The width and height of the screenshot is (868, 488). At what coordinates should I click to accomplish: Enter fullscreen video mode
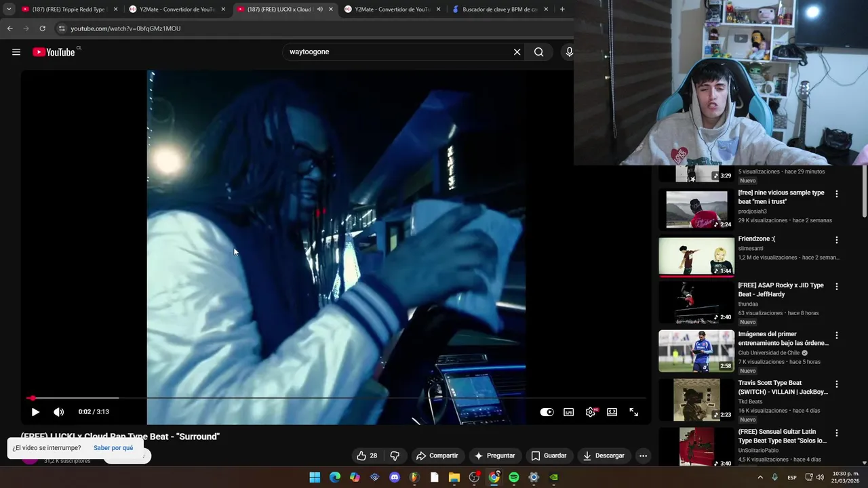click(634, 412)
